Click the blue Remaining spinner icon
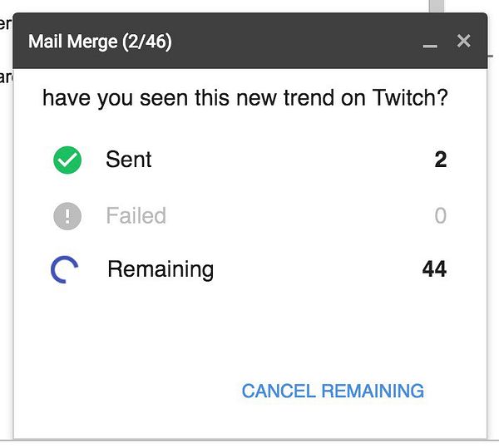Image resolution: width=499 pixels, height=448 pixels. [x=66, y=269]
